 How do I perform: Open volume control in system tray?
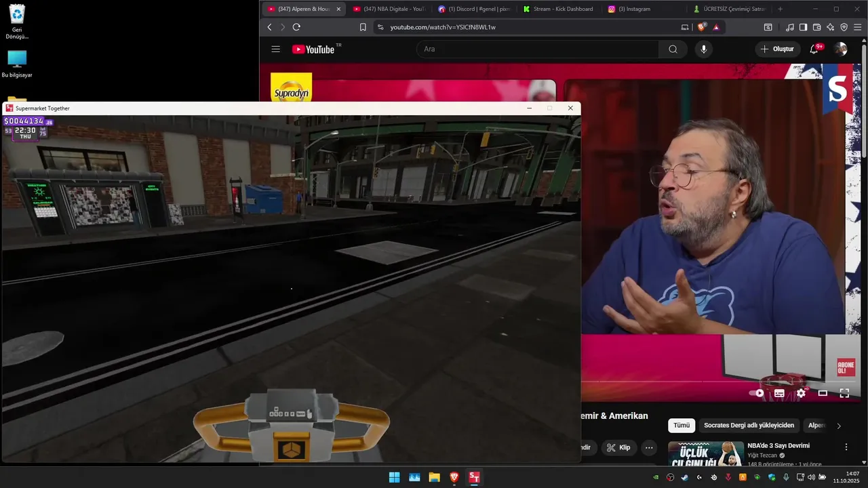(811, 477)
